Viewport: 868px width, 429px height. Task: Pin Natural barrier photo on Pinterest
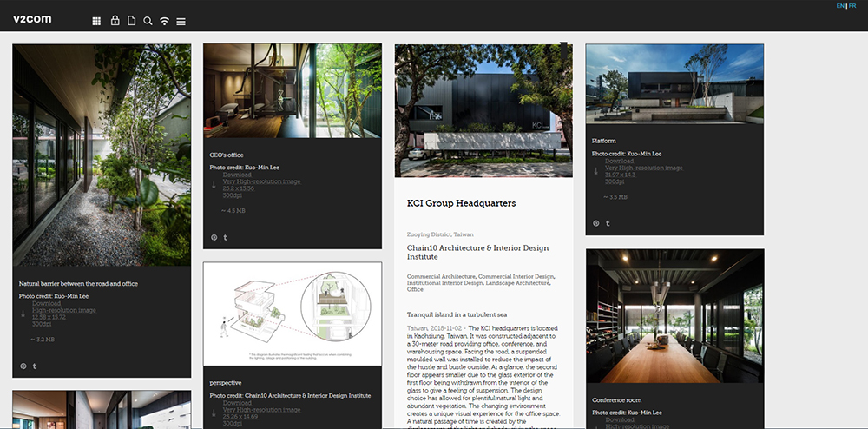point(23,366)
